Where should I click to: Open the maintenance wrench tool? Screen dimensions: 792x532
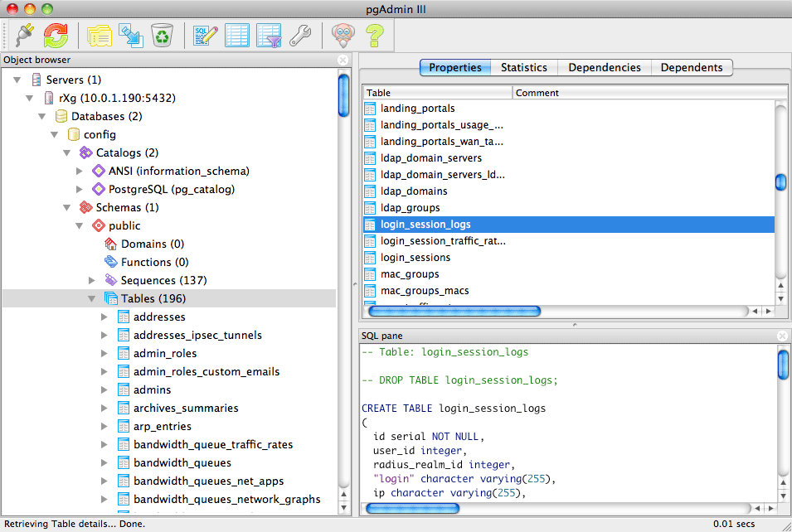(x=300, y=36)
